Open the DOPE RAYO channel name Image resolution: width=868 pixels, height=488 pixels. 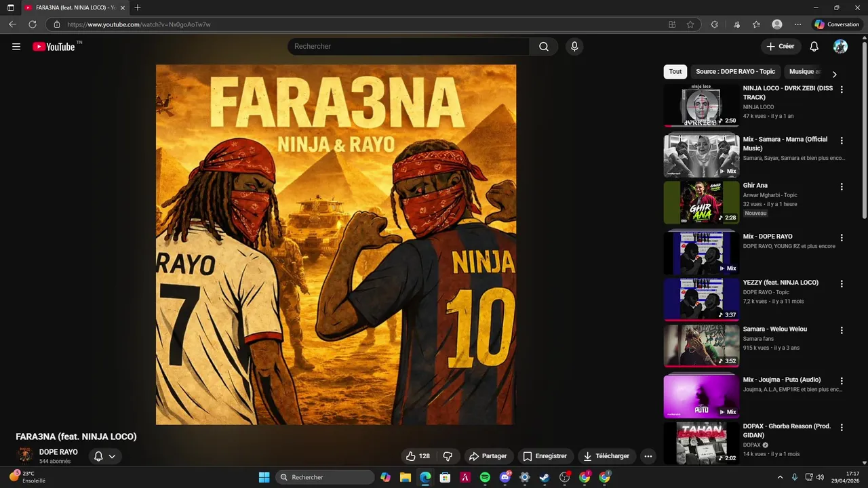(58, 452)
